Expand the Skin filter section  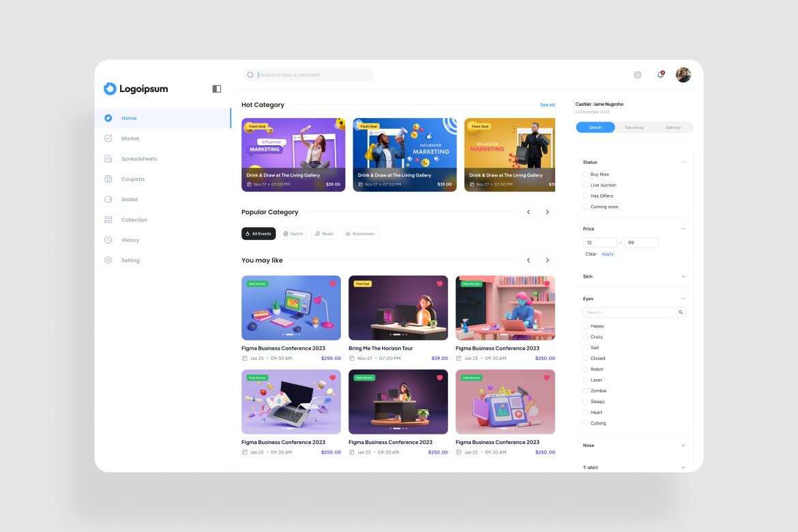point(683,276)
